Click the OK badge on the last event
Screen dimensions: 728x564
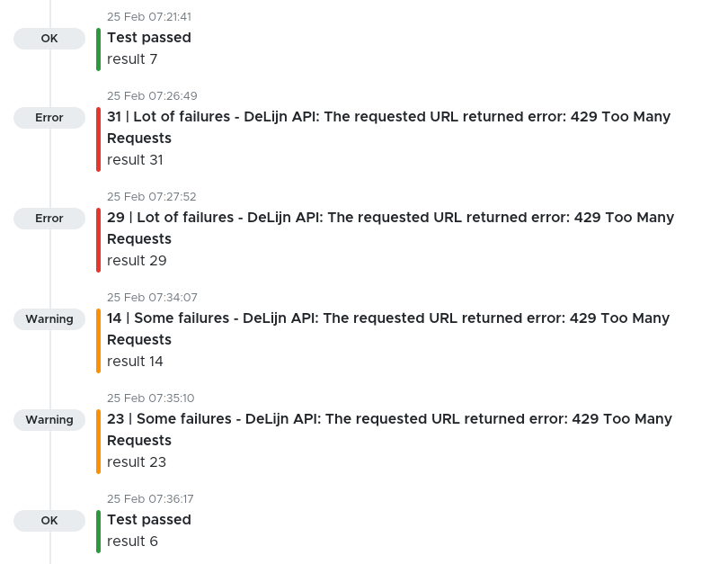(49, 520)
